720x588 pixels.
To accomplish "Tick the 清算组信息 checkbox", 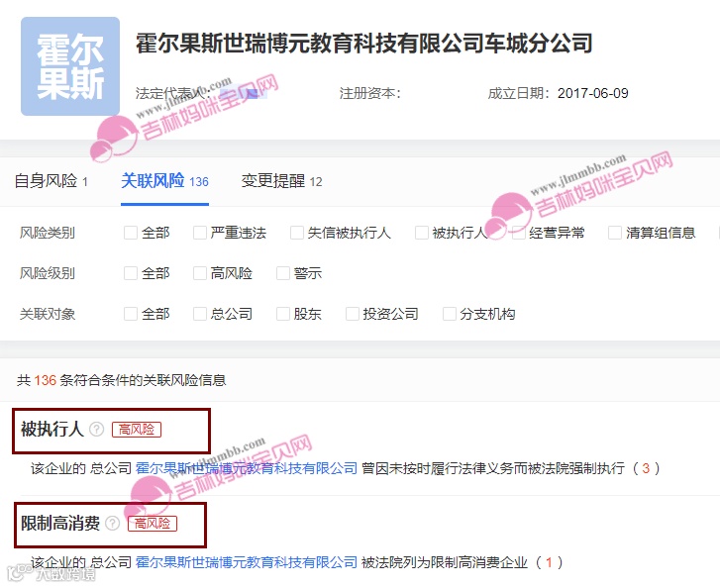I will (x=615, y=233).
